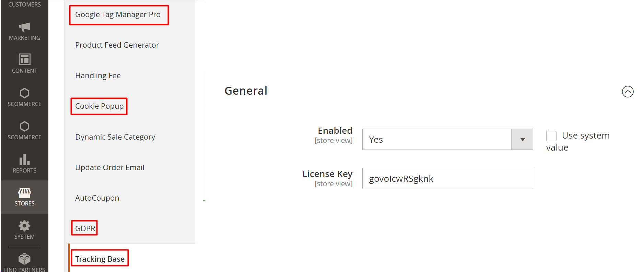The height and width of the screenshot is (272, 644).
Task: Select the Cookie Popup tab
Action: tap(99, 106)
